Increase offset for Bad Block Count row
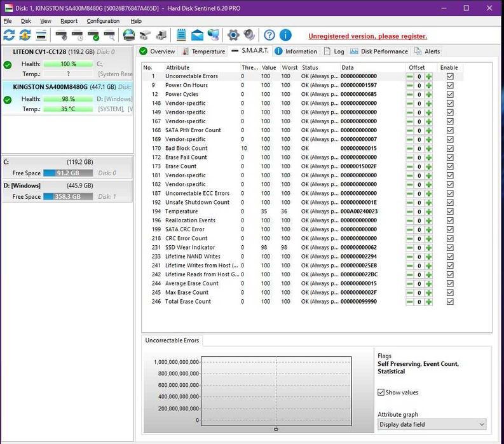The image size is (504, 444). coord(428,149)
